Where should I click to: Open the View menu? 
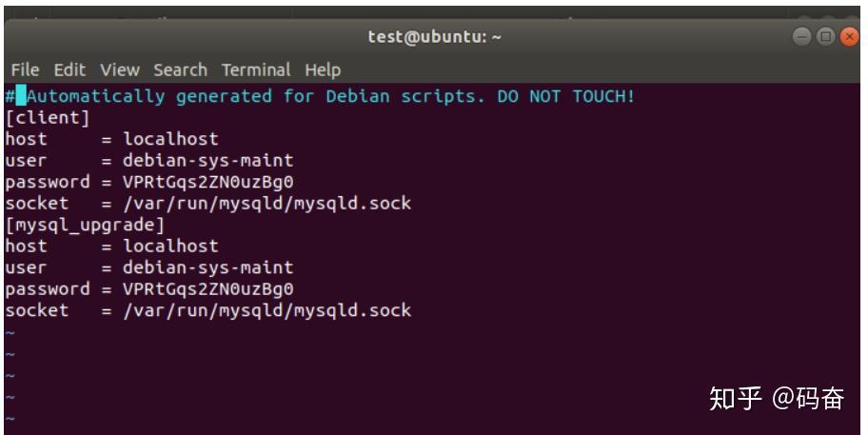[x=120, y=70]
